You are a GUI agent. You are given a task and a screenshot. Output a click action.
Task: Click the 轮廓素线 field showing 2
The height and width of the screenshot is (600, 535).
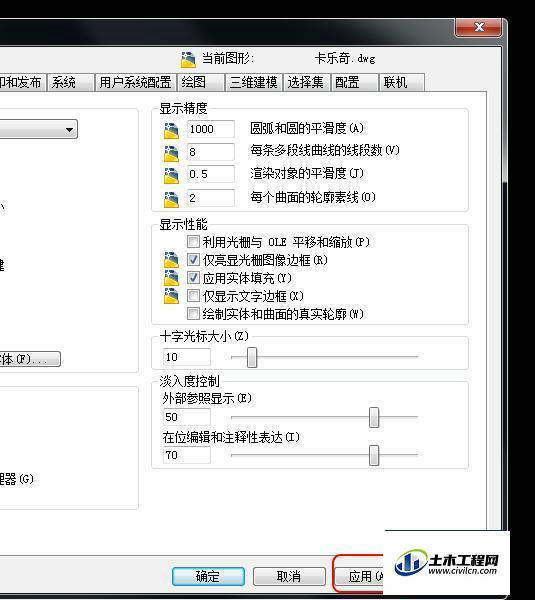click(210, 198)
